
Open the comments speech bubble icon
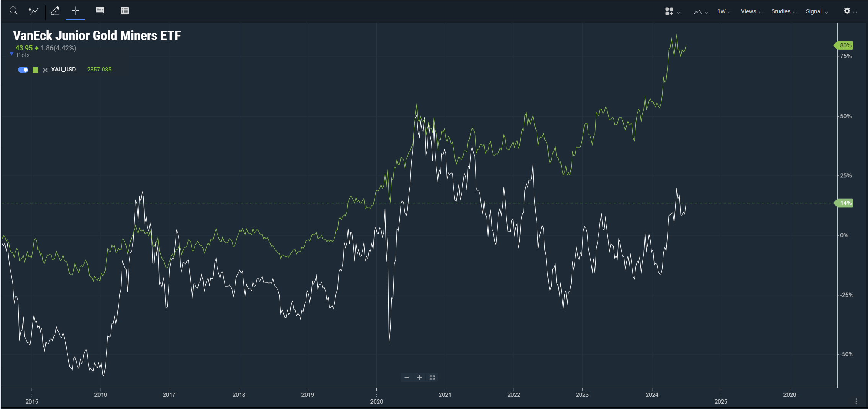pos(100,11)
